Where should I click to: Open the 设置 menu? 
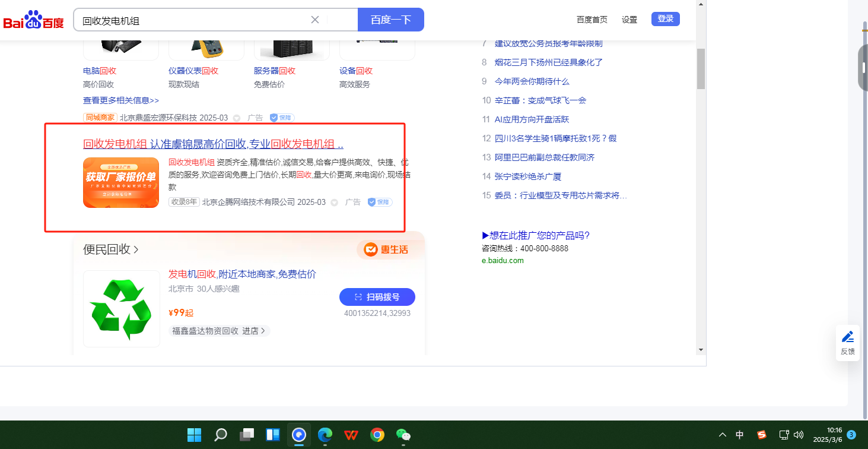629,20
